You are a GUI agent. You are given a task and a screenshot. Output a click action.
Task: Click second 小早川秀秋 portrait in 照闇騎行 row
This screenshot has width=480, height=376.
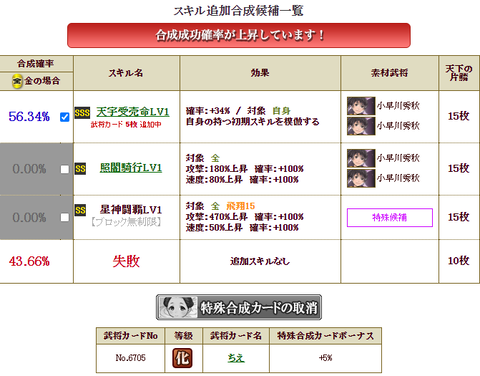click(x=361, y=178)
